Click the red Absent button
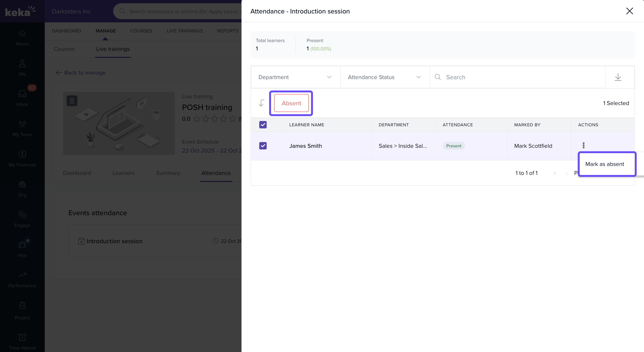This screenshot has height=352, width=644. pos(291,103)
